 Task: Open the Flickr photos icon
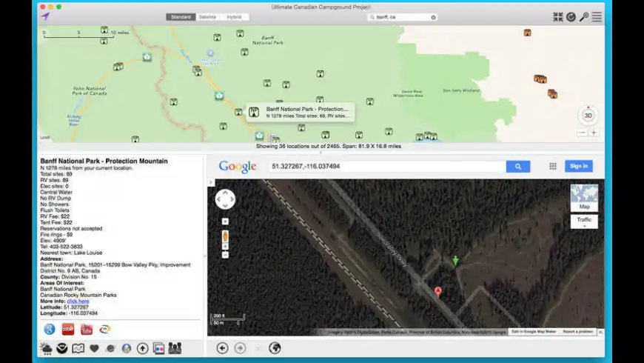[x=158, y=349]
